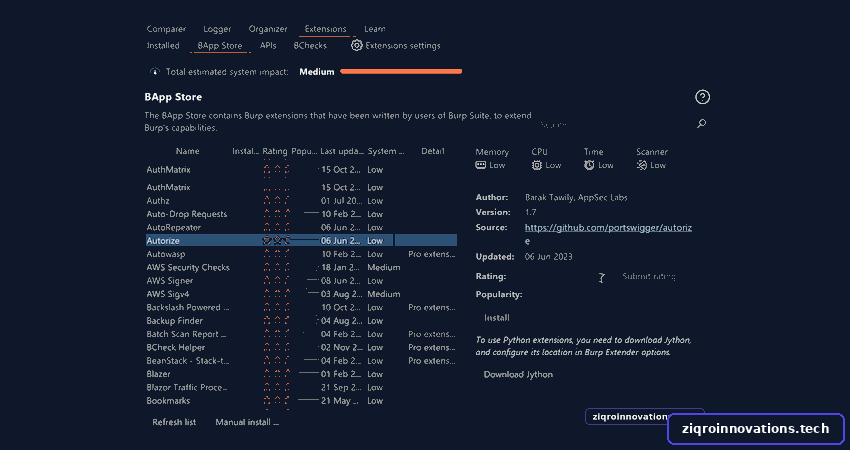850x450 pixels.
Task: Open the Learn tab
Action: [x=375, y=29]
